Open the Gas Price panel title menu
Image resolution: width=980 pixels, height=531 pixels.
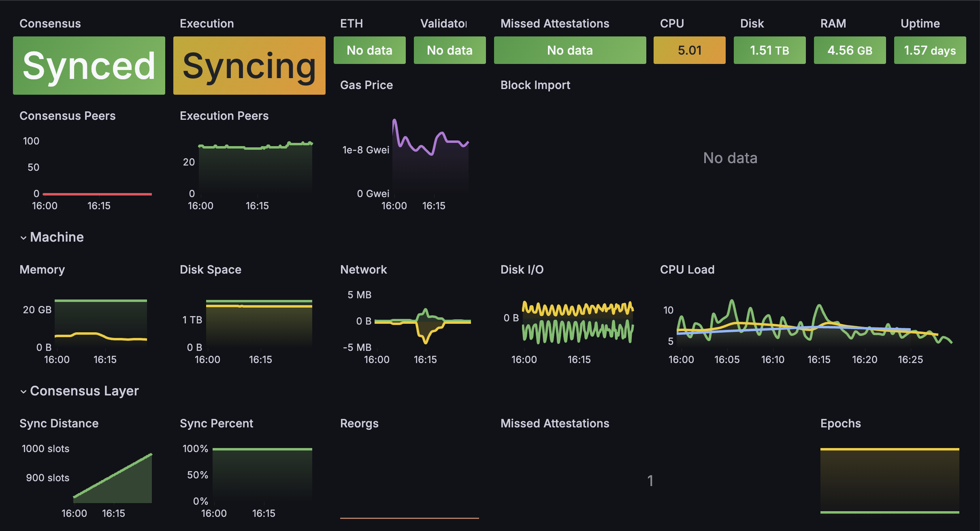click(x=366, y=85)
